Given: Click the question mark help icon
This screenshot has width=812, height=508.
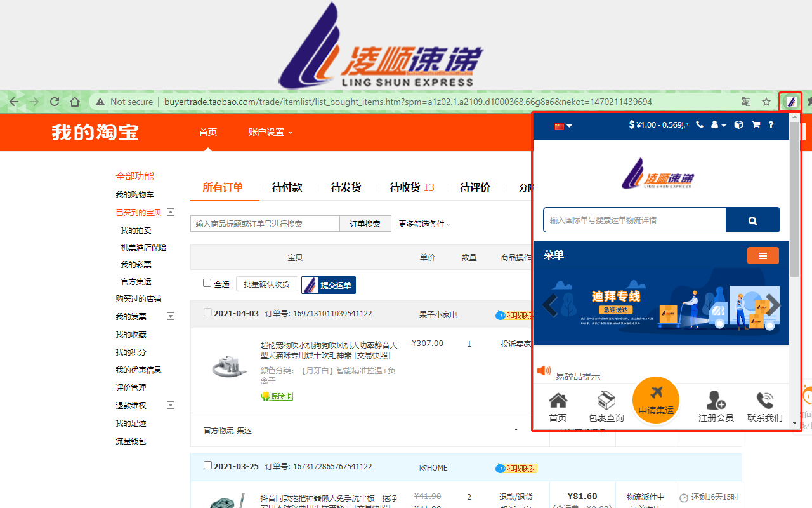Looking at the screenshot, I should (x=771, y=125).
